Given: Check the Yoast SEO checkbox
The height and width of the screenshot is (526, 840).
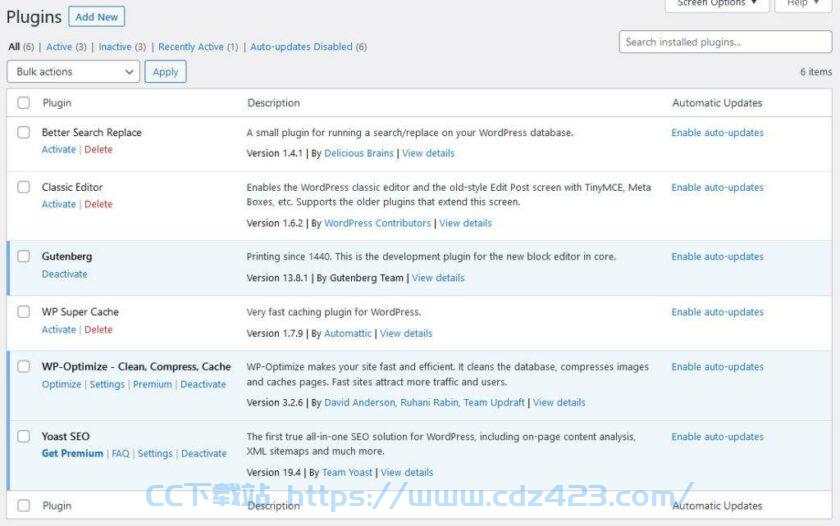Looking at the screenshot, I should pyautogui.click(x=24, y=436).
